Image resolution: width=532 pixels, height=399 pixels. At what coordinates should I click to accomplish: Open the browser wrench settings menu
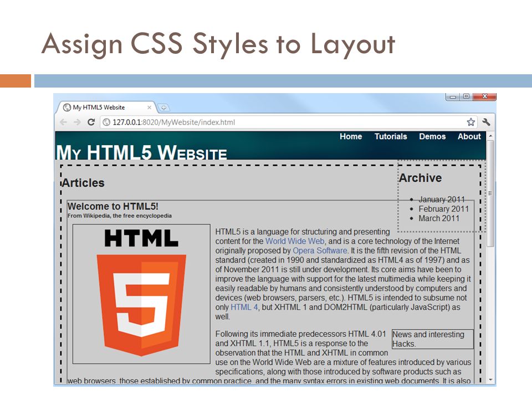pyautogui.click(x=486, y=122)
